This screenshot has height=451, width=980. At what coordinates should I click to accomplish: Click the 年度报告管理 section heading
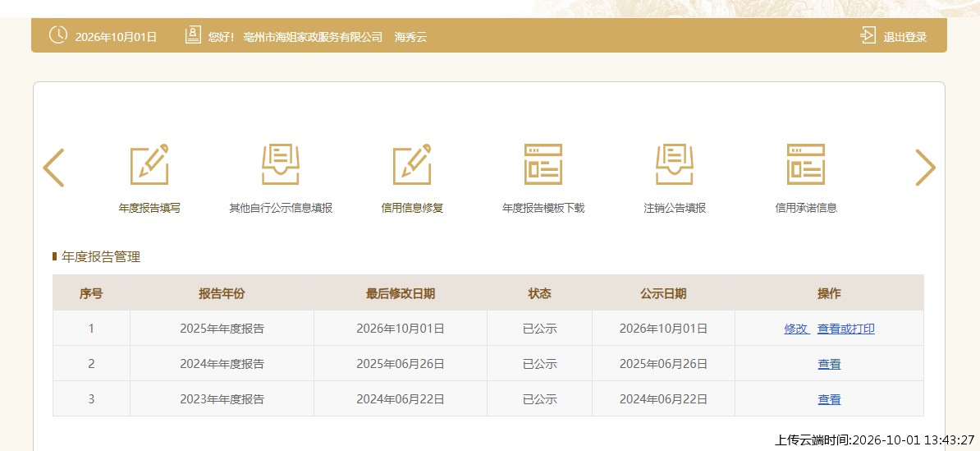point(101,256)
